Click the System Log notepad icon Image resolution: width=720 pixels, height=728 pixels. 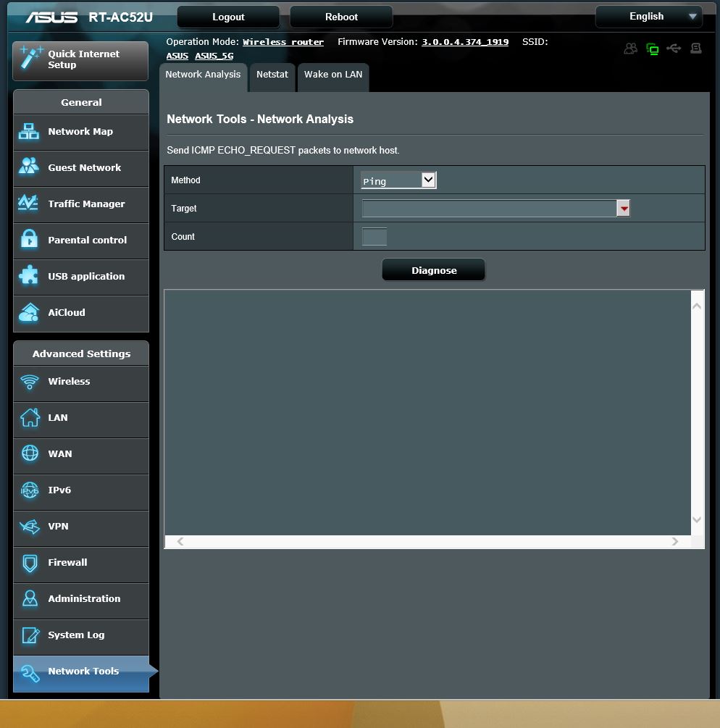click(30, 635)
